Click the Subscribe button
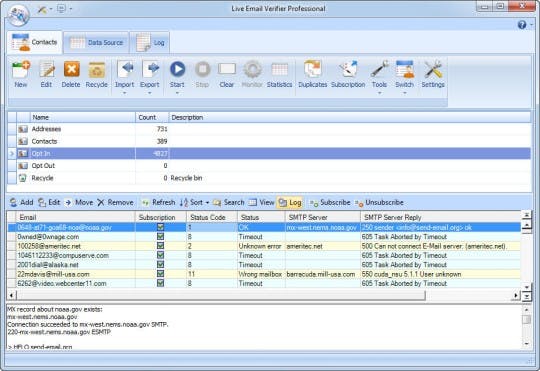This screenshot has height=371, width=540. click(x=330, y=203)
